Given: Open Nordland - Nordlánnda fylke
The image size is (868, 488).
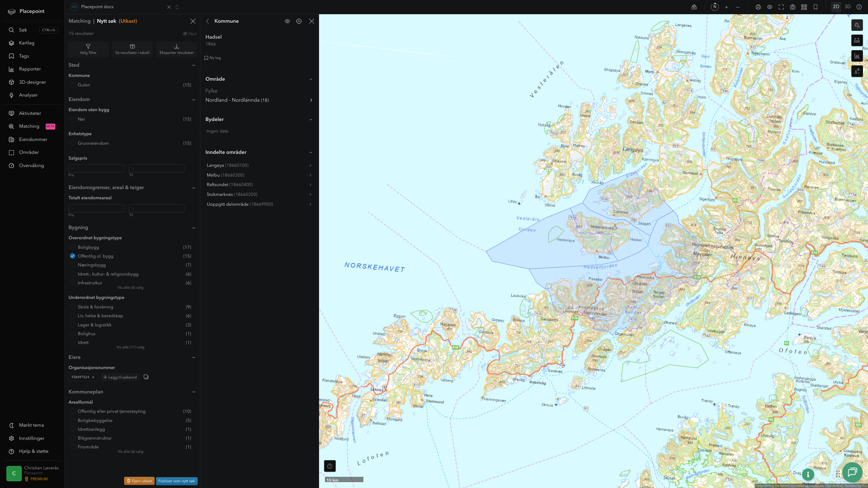Looking at the screenshot, I should pos(259,100).
